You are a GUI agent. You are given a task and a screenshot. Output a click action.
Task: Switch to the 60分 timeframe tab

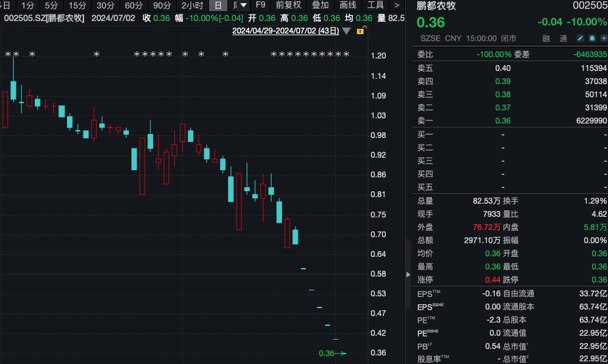pyautogui.click(x=133, y=5)
